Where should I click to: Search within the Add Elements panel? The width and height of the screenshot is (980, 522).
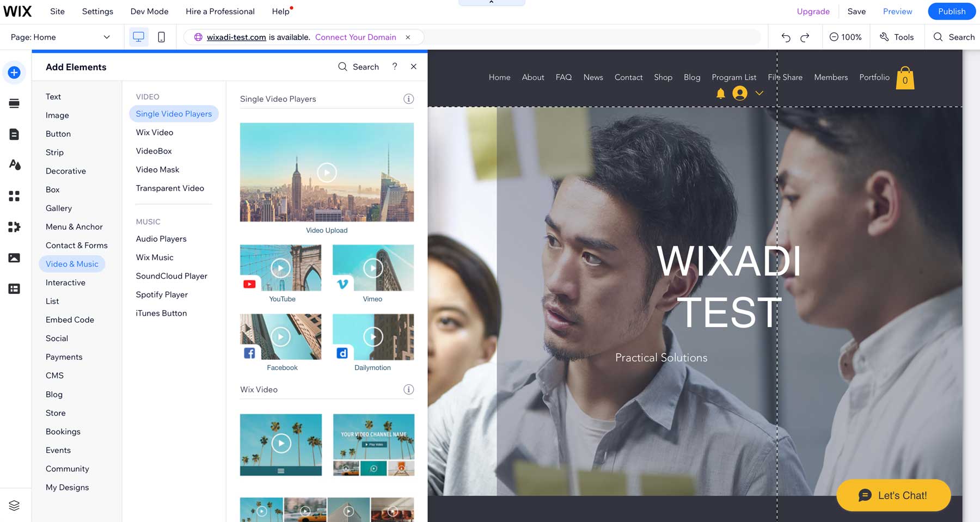(x=358, y=66)
